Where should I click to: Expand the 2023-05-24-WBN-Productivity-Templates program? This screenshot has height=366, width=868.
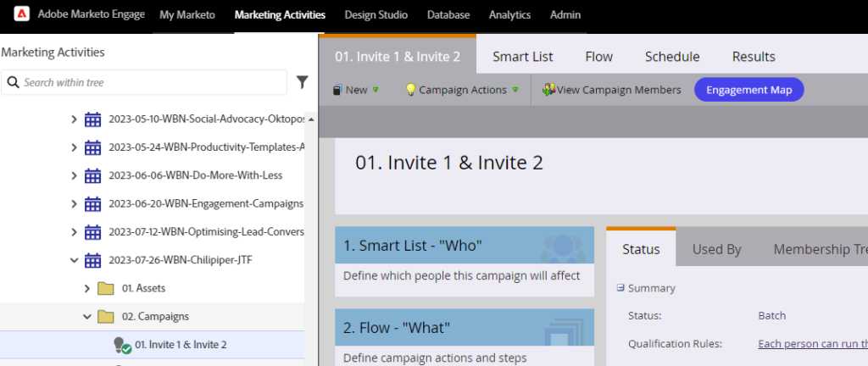75,147
